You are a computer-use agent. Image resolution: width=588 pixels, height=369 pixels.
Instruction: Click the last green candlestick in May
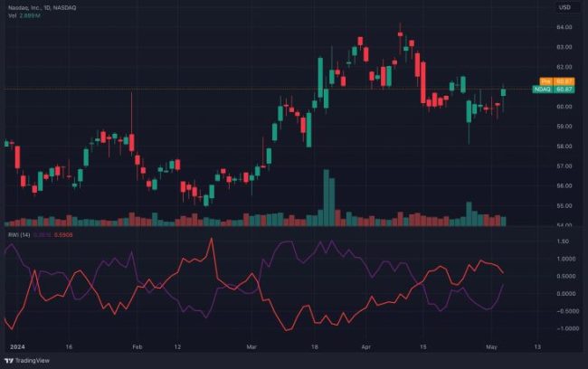point(503,91)
